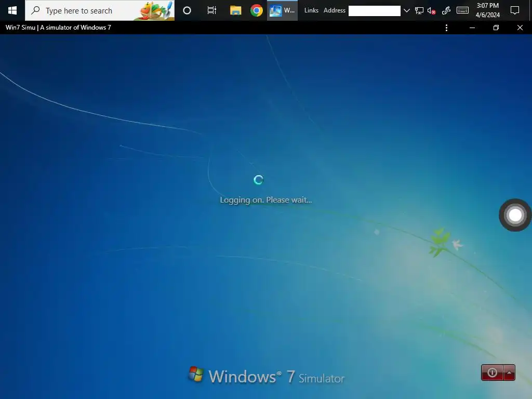Open Google Chrome from taskbar
This screenshot has height=399, width=532.
pos(257,10)
